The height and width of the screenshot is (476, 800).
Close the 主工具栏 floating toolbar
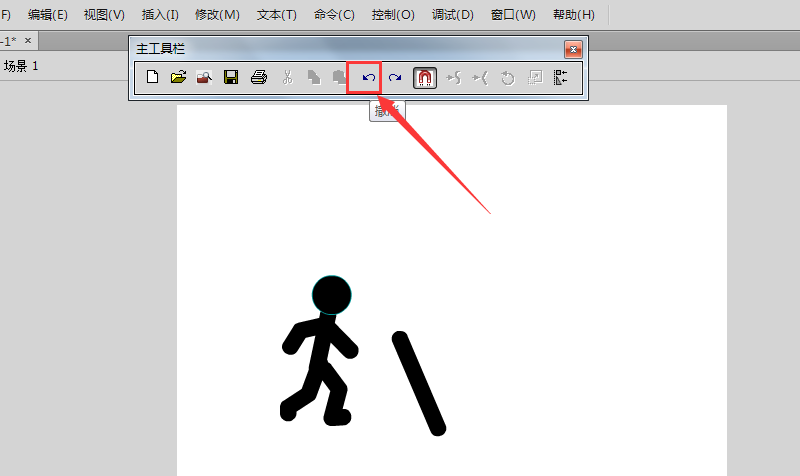click(x=573, y=49)
